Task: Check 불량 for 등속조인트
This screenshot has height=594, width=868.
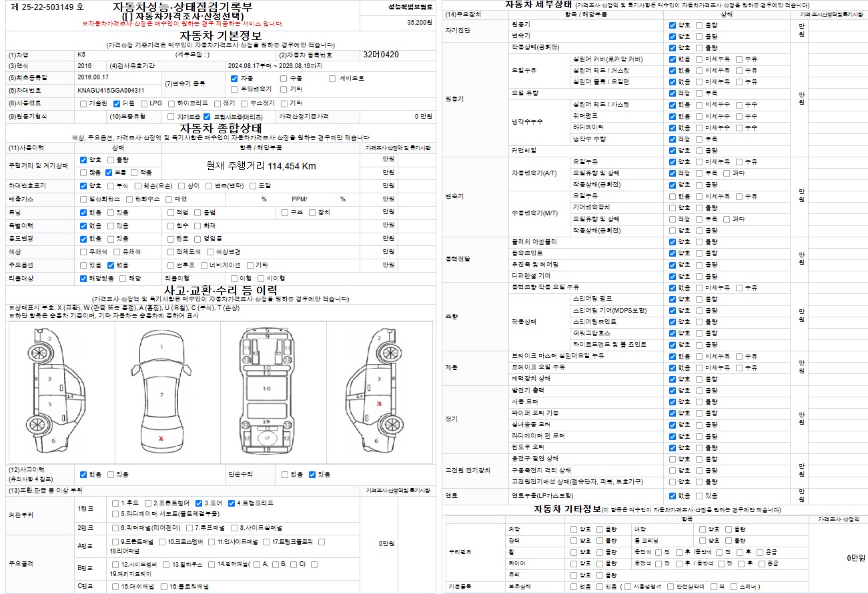Action: [x=699, y=253]
